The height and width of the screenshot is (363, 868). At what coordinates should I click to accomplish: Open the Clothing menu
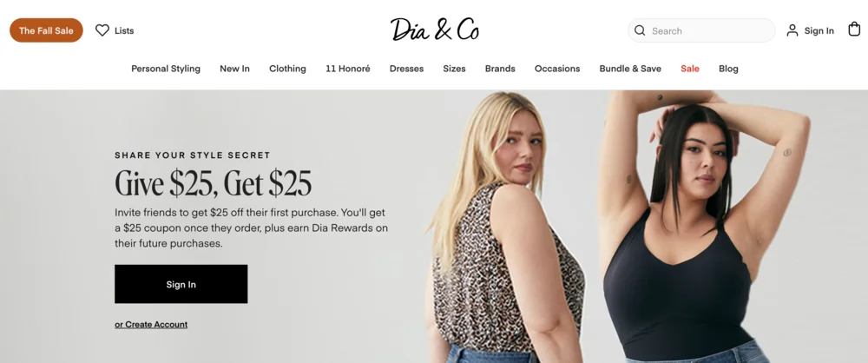(x=287, y=69)
